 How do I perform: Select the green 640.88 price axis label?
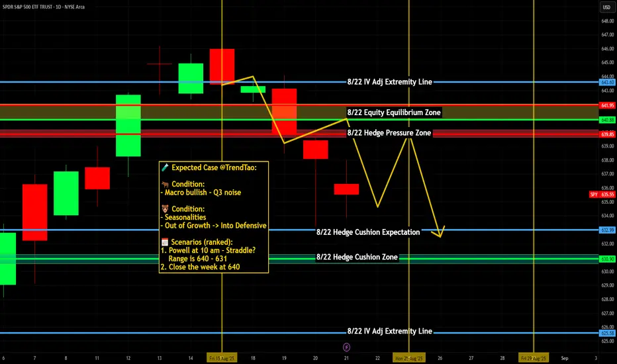coord(607,120)
